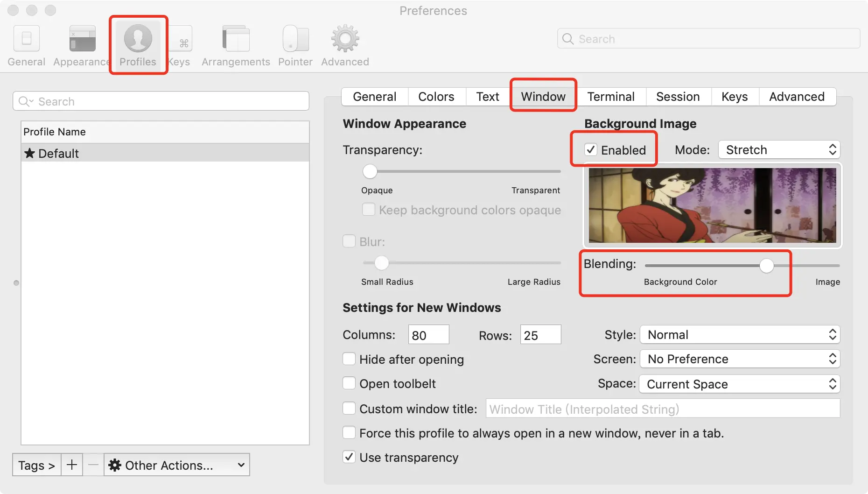Click the profile list Search field
The image size is (868, 494).
(x=161, y=101)
